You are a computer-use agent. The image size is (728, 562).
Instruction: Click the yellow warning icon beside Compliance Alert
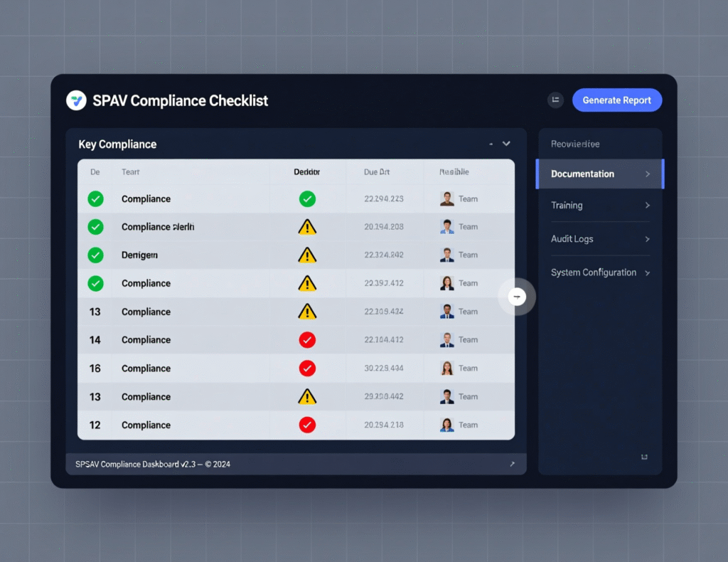(307, 226)
